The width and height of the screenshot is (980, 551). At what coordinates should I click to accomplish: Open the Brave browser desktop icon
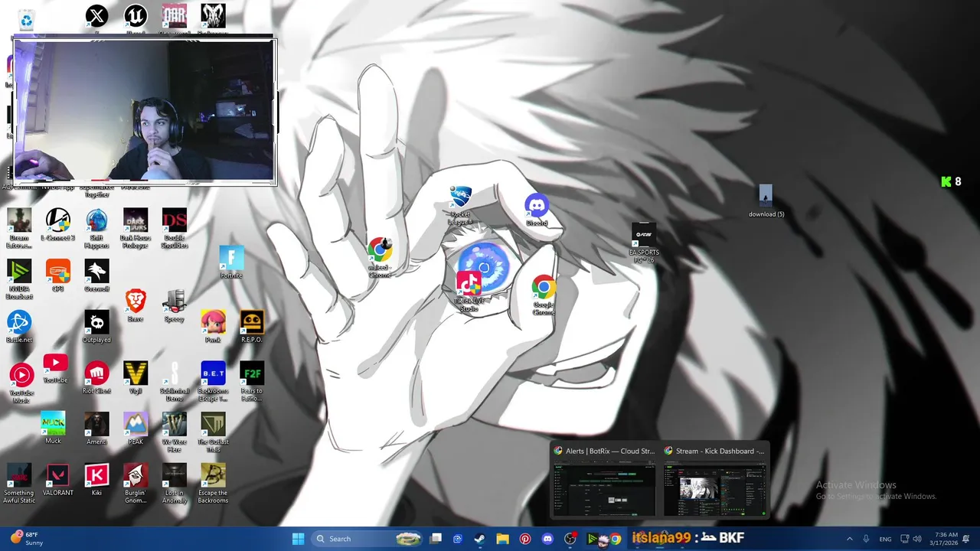pyautogui.click(x=136, y=305)
